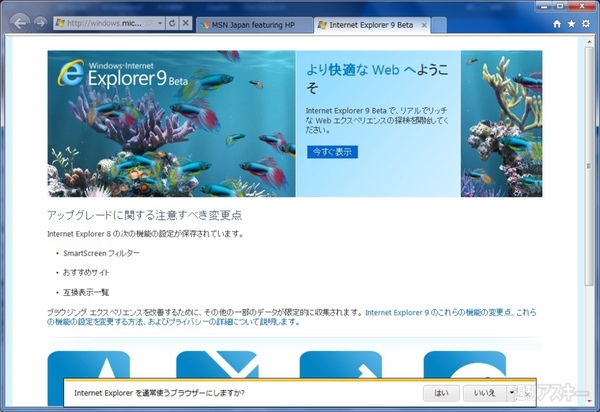The width and height of the screenshot is (600, 412).
Task: Go back with the Back arrow button
Action: click(20, 23)
